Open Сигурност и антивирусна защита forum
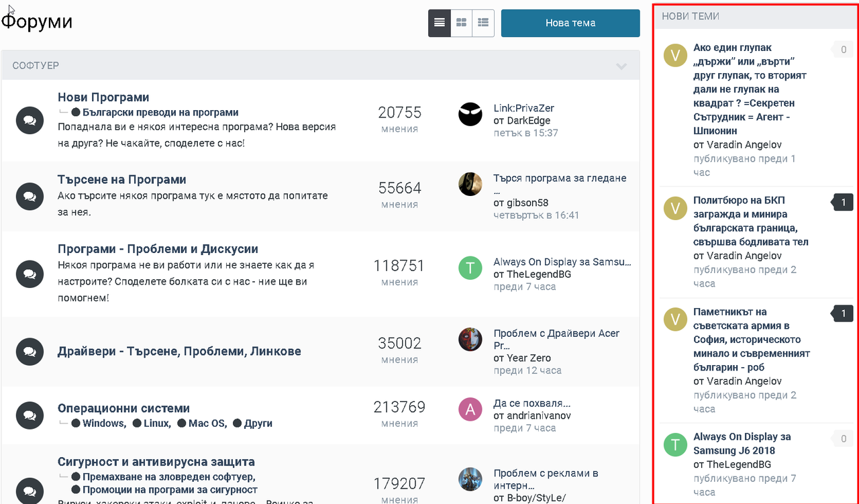The height and width of the screenshot is (504, 859). pyautogui.click(x=156, y=462)
